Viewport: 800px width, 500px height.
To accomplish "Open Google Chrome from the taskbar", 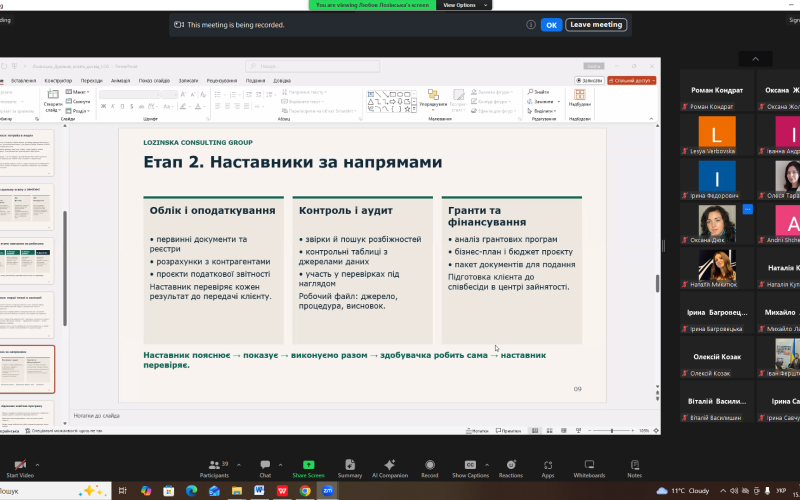I will [x=305, y=491].
